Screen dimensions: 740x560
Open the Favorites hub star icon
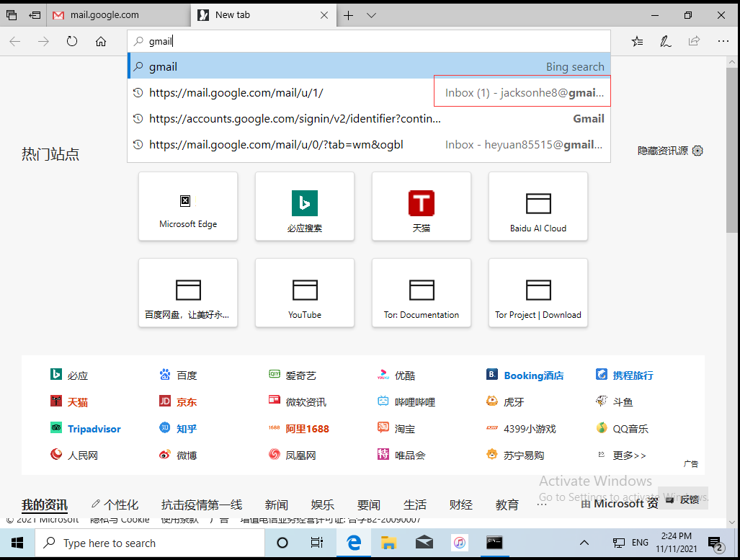637,42
